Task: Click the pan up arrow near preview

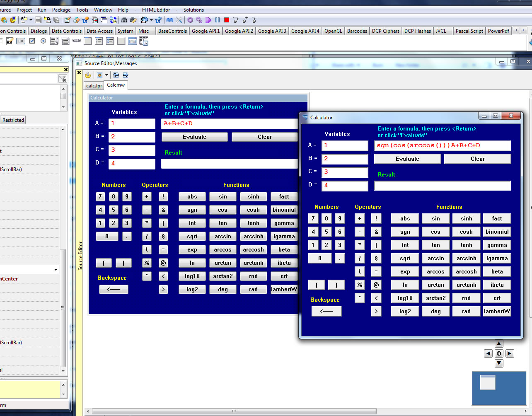Action: (499, 343)
